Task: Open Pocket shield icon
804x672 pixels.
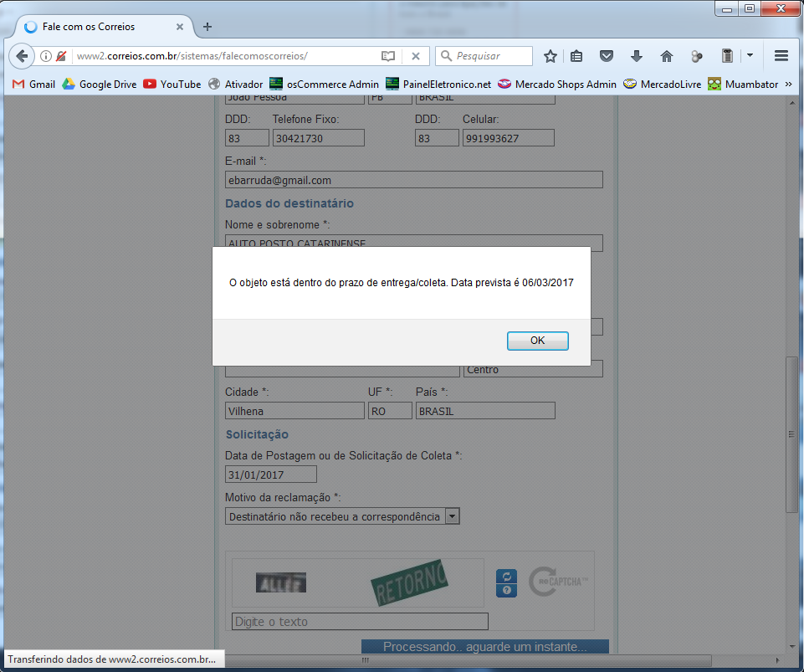Action: [607, 56]
